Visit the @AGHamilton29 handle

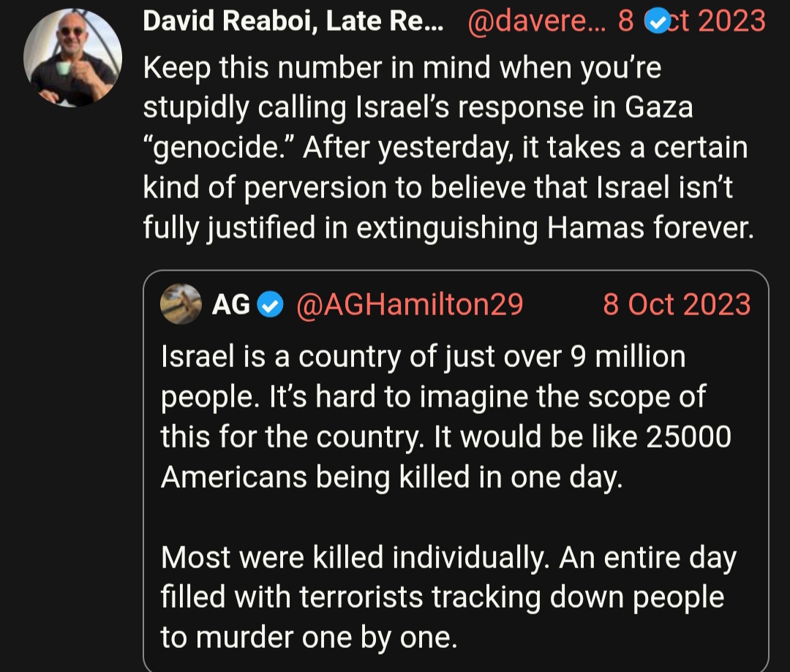[x=410, y=305]
